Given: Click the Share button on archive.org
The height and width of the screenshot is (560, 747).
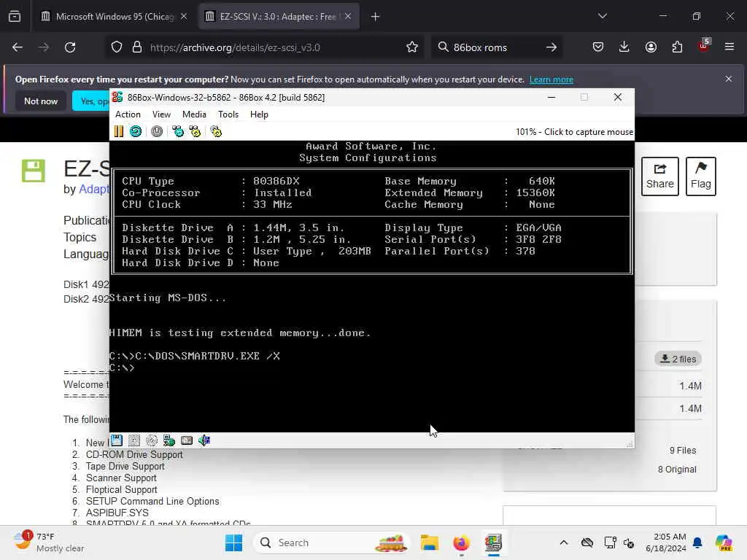Looking at the screenshot, I should (x=659, y=176).
